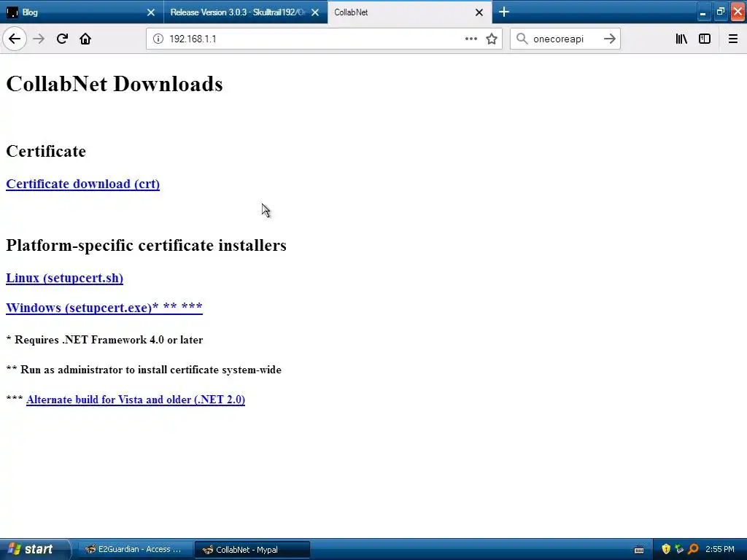Image resolution: width=747 pixels, height=560 pixels.
Task: Open page actions three-dot menu
Action: pos(471,39)
